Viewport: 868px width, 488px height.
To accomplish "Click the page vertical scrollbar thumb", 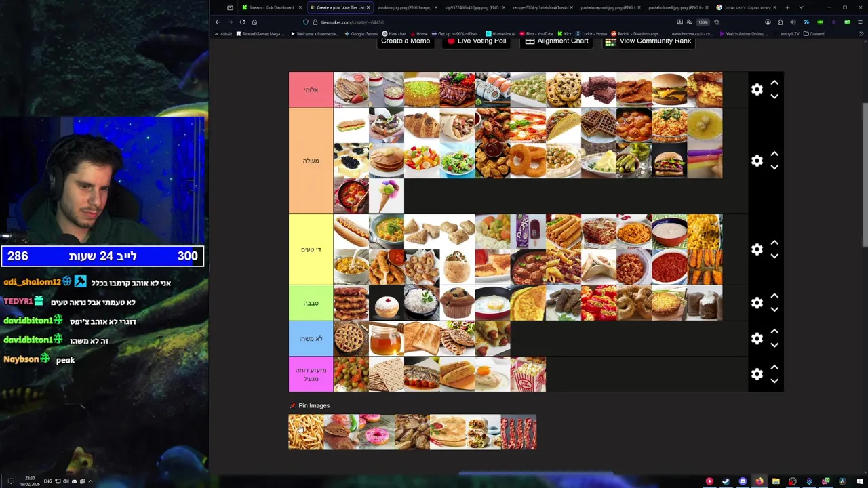I will point(864,175).
